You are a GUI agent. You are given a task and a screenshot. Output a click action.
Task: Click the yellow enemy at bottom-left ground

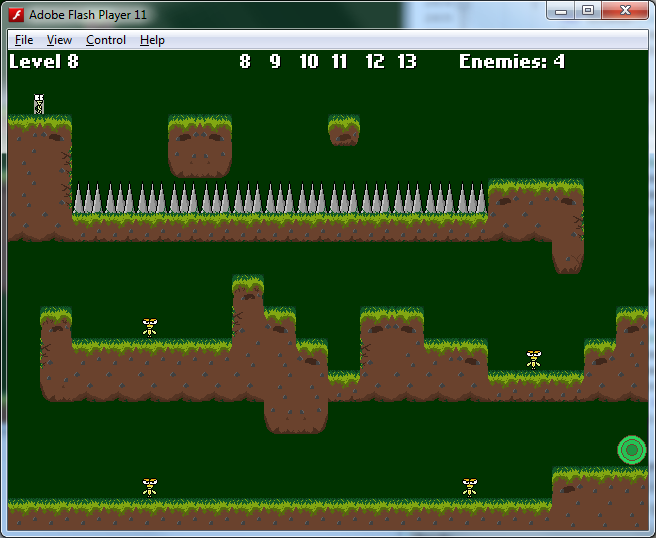coord(150,487)
